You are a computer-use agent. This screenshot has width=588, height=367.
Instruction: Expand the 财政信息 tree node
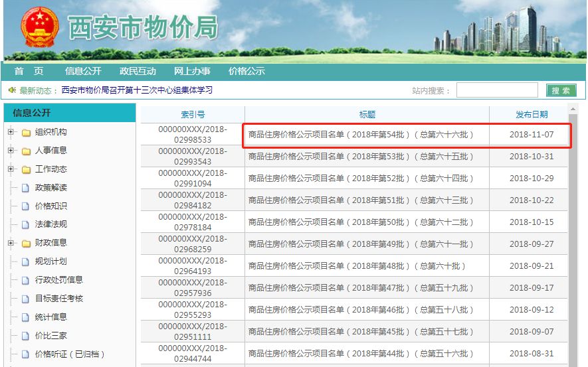tap(11, 243)
